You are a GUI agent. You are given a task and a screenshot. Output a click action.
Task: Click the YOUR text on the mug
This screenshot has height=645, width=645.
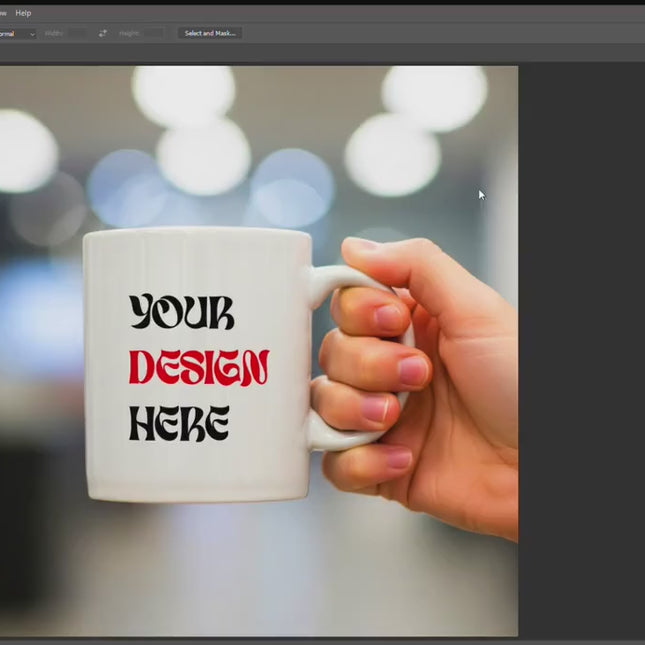pos(182,311)
